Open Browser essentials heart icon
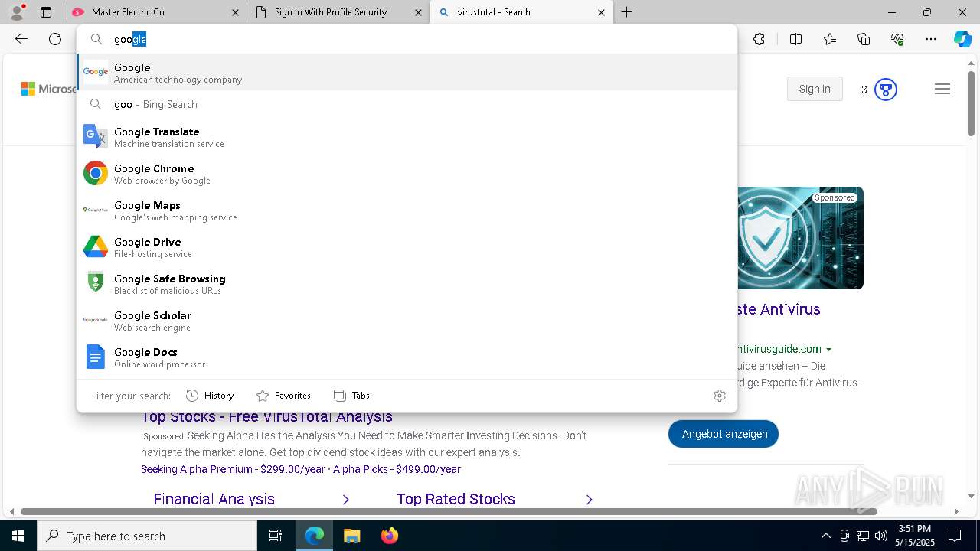 (897, 39)
